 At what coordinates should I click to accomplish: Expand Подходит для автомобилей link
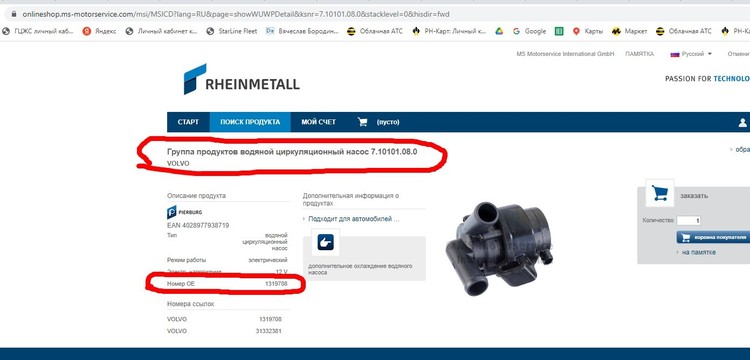tap(352, 219)
